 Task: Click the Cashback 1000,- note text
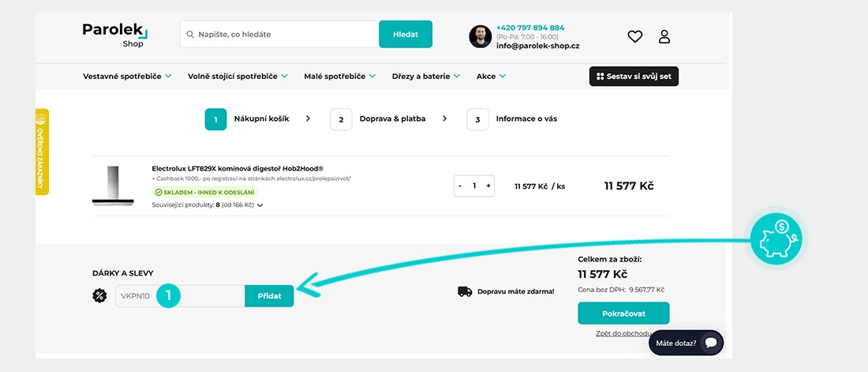251,178
